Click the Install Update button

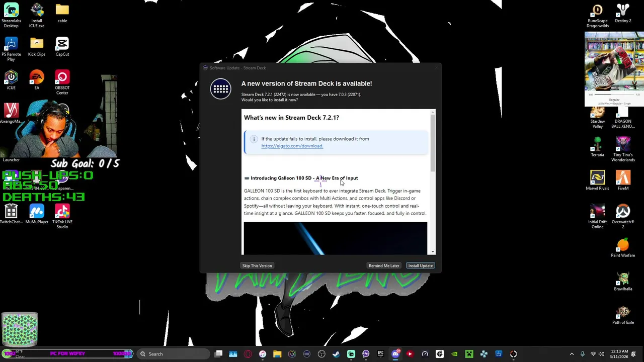click(x=420, y=265)
